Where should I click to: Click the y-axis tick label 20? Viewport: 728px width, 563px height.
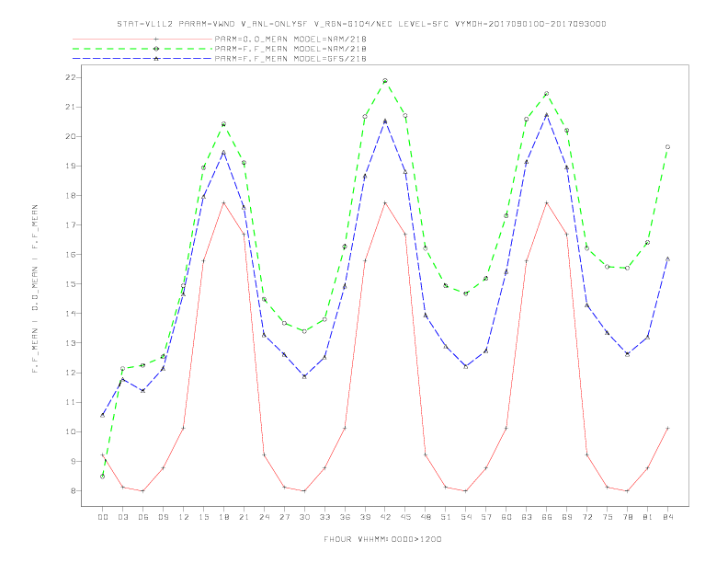pos(70,136)
